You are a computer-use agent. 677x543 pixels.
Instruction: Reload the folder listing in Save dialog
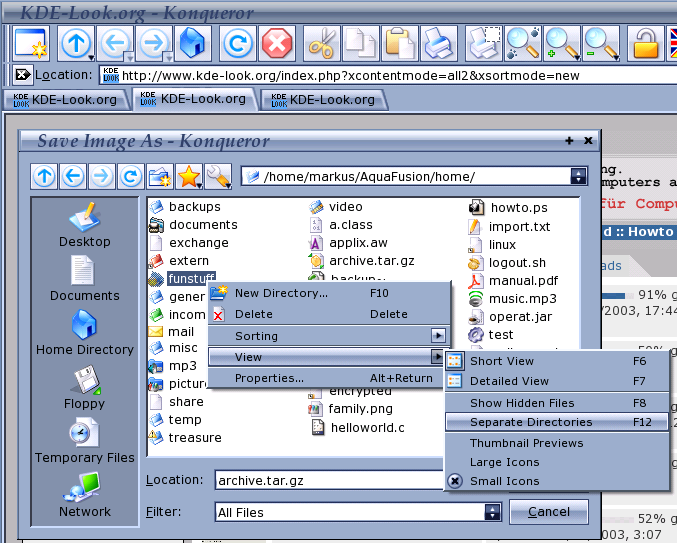(130, 176)
